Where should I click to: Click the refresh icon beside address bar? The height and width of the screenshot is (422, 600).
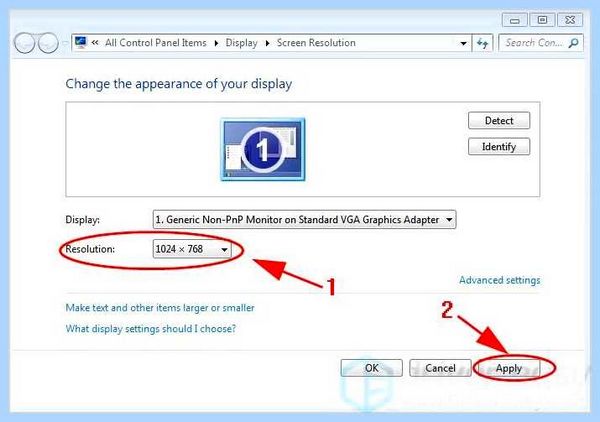pyautogui.click(x=483, y=43)
